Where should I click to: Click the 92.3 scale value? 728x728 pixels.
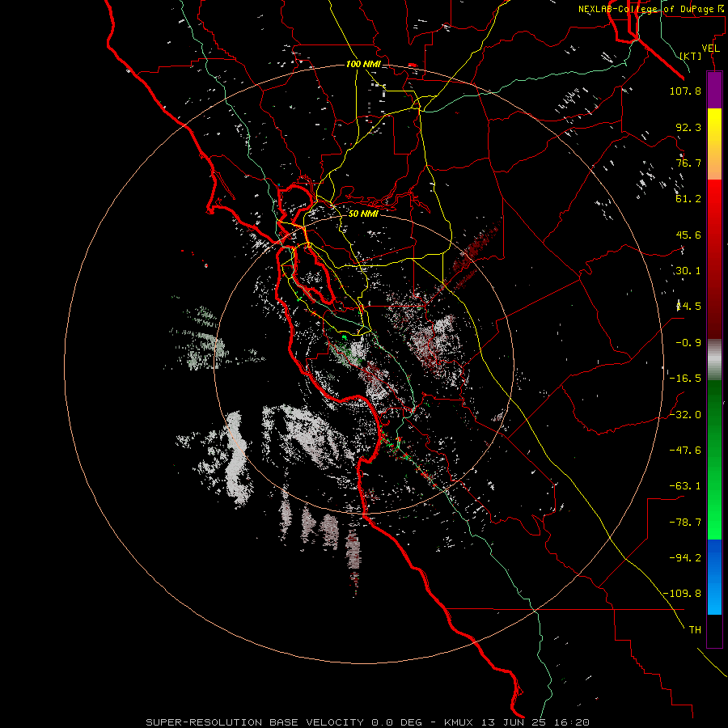tap(688, 127)
